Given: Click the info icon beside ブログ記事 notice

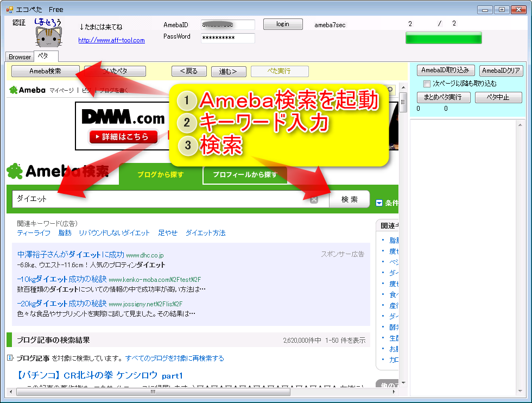Looking at the screenshot, I should tap(10, 358).
